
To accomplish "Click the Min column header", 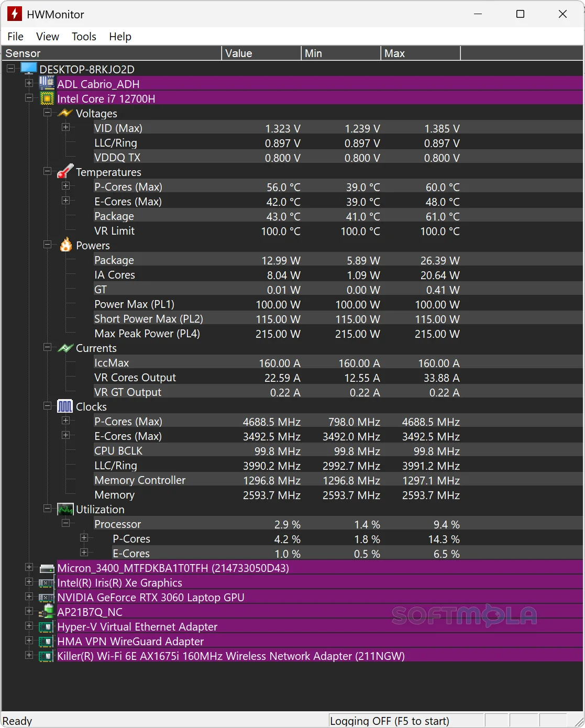I will 341,53.
